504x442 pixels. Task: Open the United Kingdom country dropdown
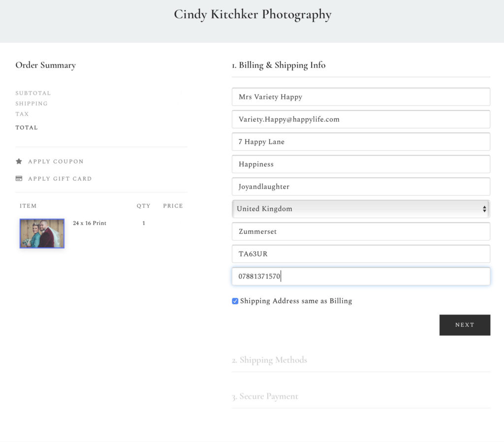(x=361, y=209)
